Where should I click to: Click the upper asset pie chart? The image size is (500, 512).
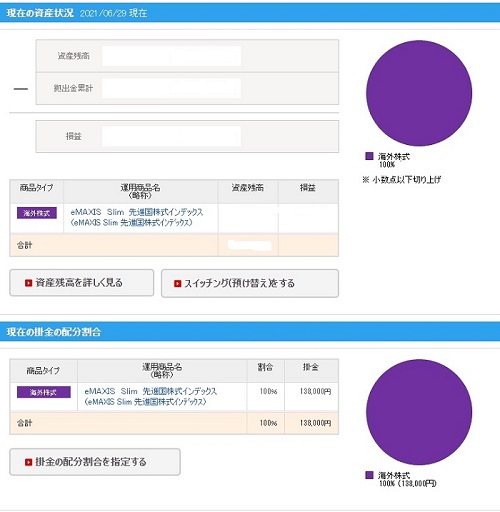point(419,93)
